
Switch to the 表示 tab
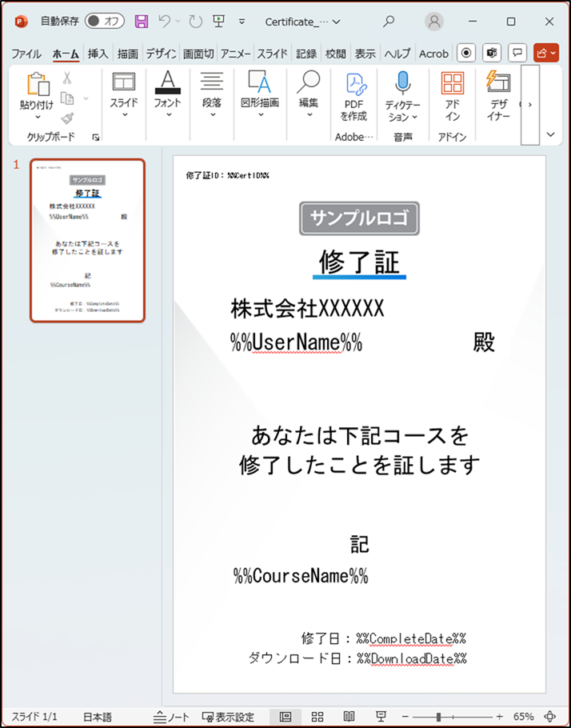(365, 54)
